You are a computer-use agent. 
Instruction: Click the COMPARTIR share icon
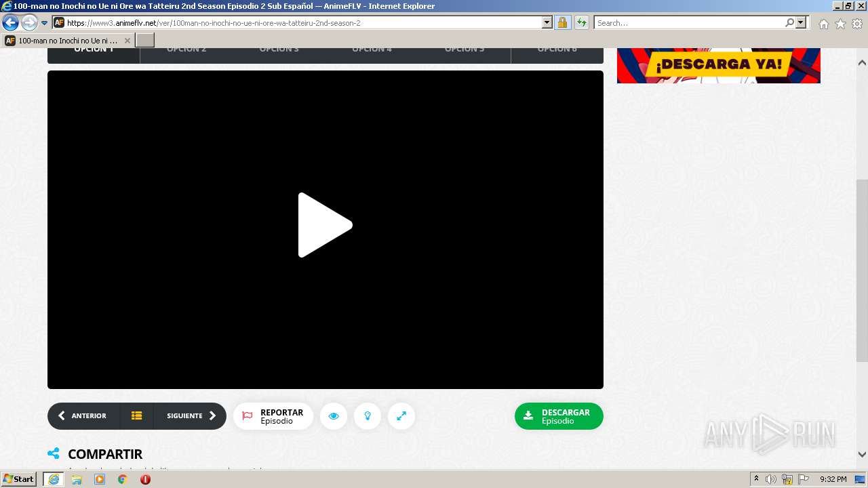pos(54,453)
